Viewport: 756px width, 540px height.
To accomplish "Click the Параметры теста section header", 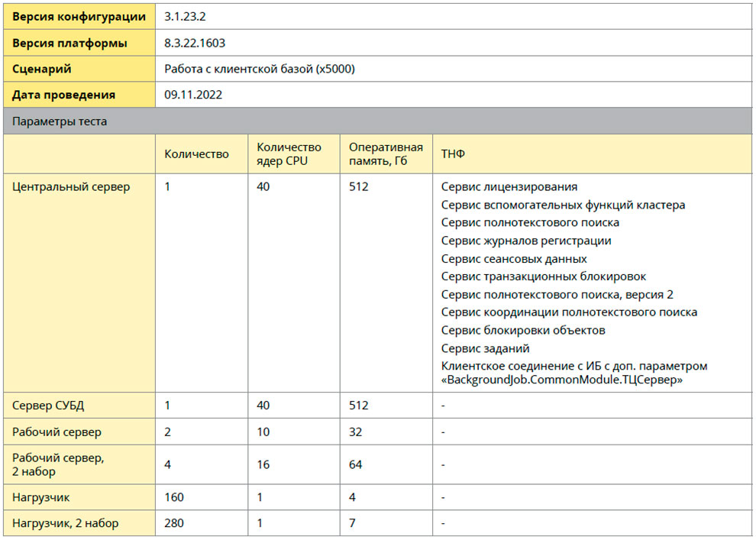I will (x=49, y=120).
